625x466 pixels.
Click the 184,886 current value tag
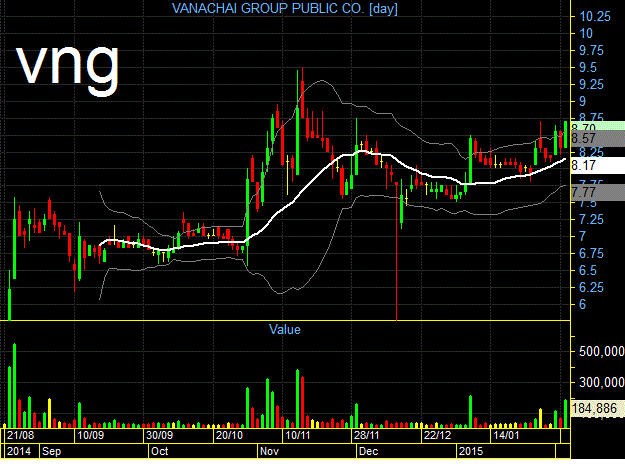[x=598, y=409]
